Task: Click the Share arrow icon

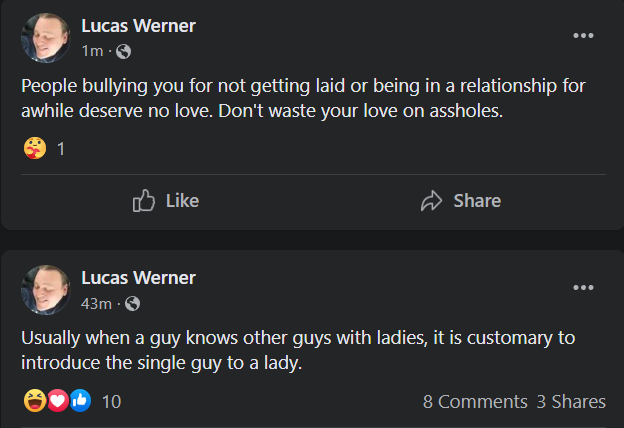Action: coord(431,200)
